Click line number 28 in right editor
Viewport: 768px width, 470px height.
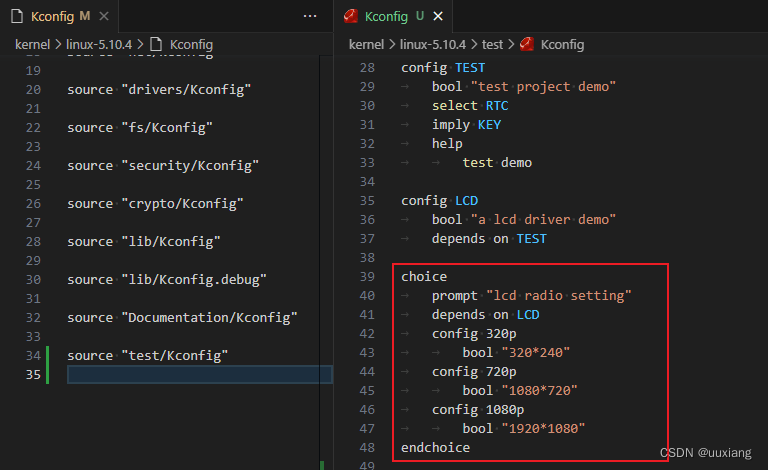click(367, 68)
